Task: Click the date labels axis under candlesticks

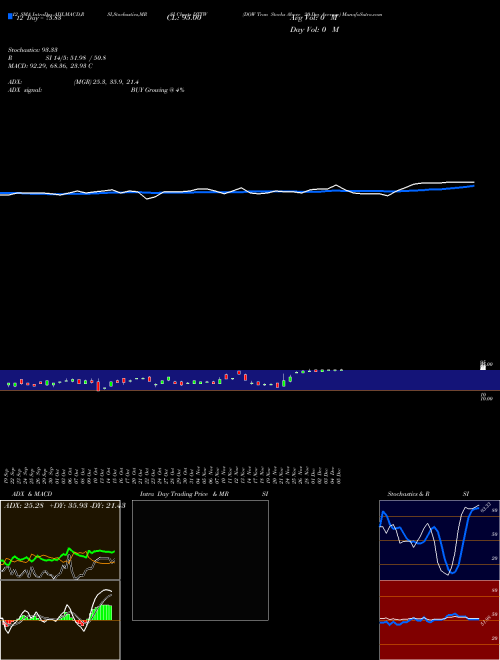Action: pyautogui.click(x=173, y=475)
